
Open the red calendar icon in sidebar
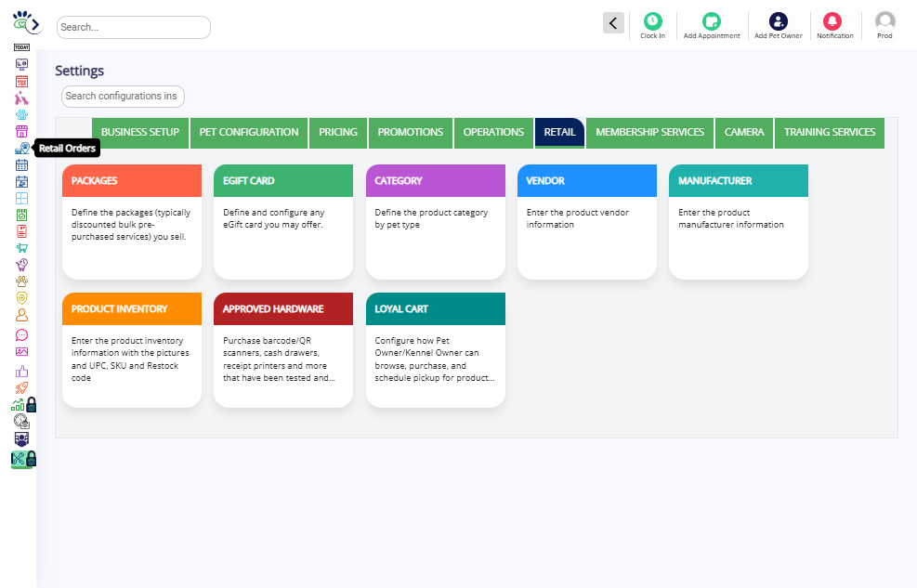point(21,81)
